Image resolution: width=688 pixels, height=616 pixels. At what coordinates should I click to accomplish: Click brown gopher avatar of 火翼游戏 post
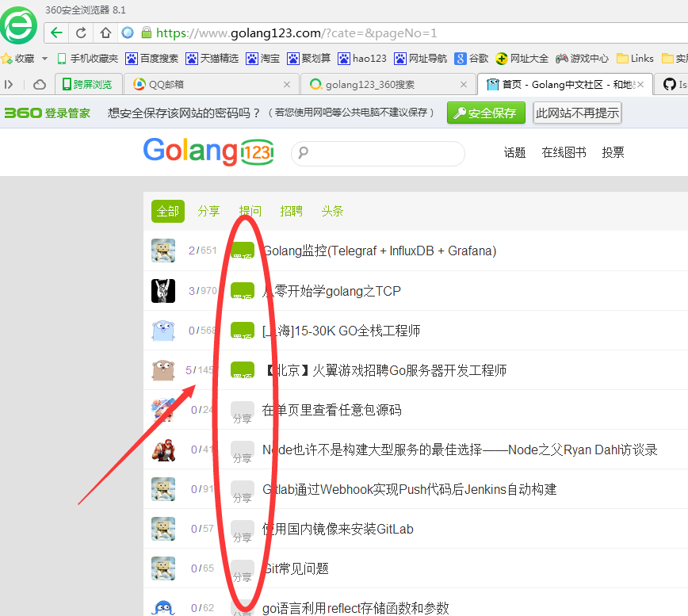[163, 370]
